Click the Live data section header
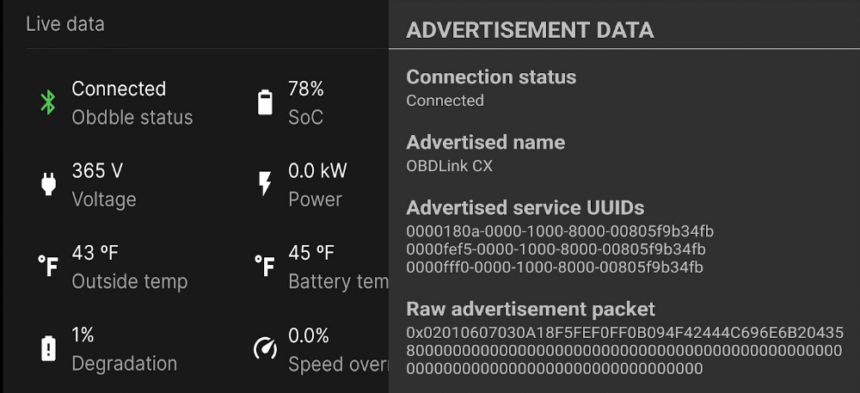Image resolution: width=860 pixels, height=393 pixels. (x=65, y=24)
